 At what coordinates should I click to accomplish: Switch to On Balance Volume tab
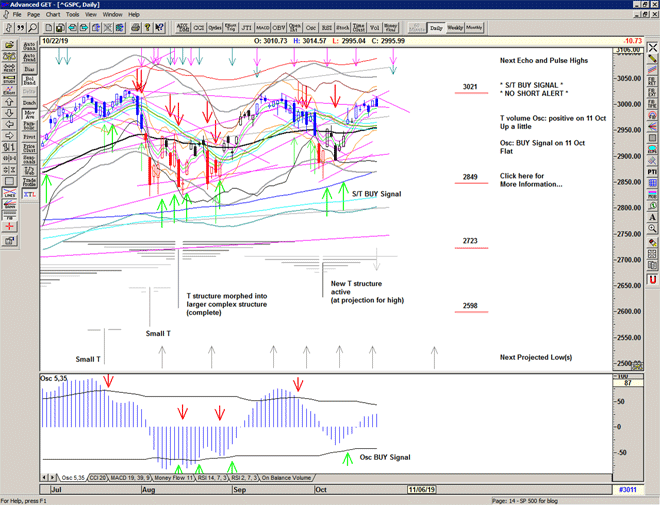coord(286,478)
